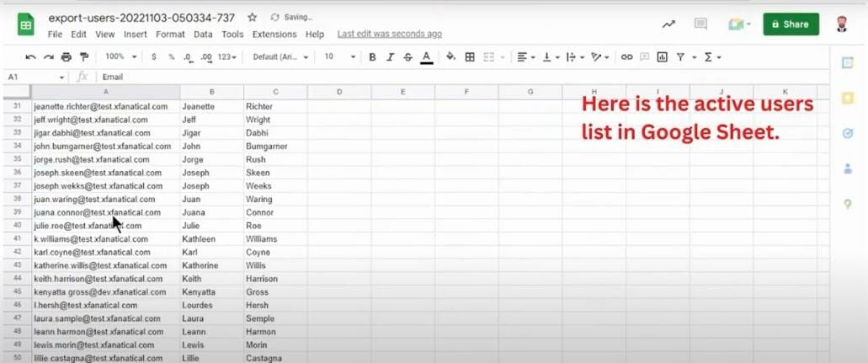Viewport: 868px width, 363px height.
Task: Open the font size 10 dropdown
Action: coord(340,56)
